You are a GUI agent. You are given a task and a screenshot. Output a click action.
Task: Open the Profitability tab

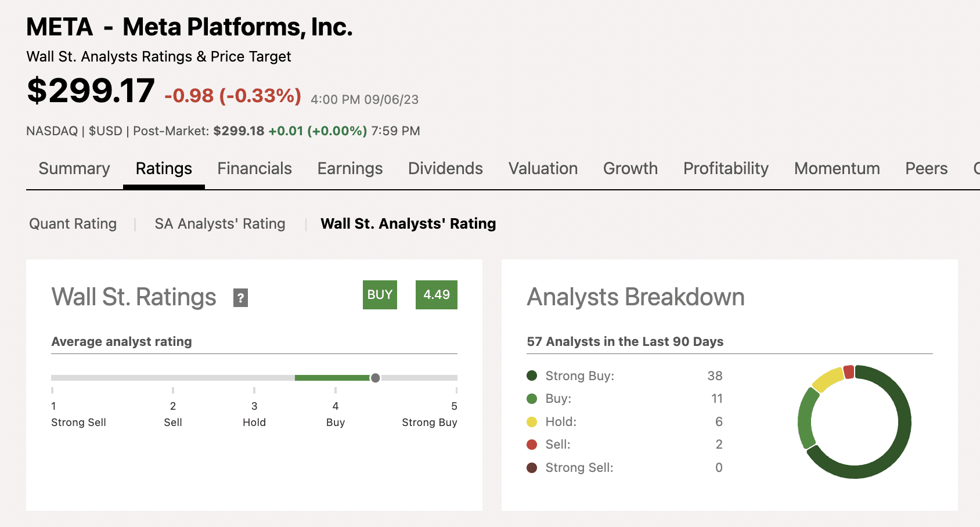click(726, 168)
